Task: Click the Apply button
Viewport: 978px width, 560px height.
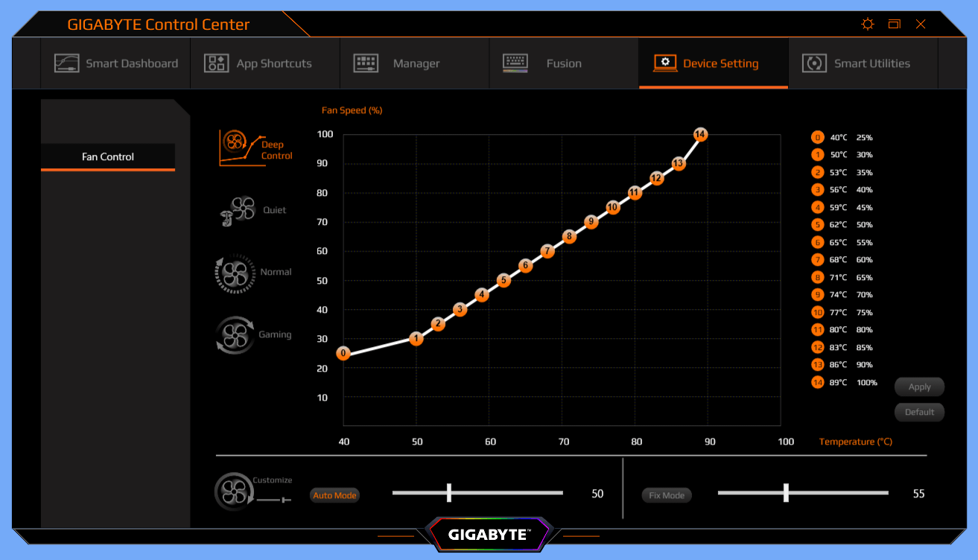Action: tap(919, 387)
